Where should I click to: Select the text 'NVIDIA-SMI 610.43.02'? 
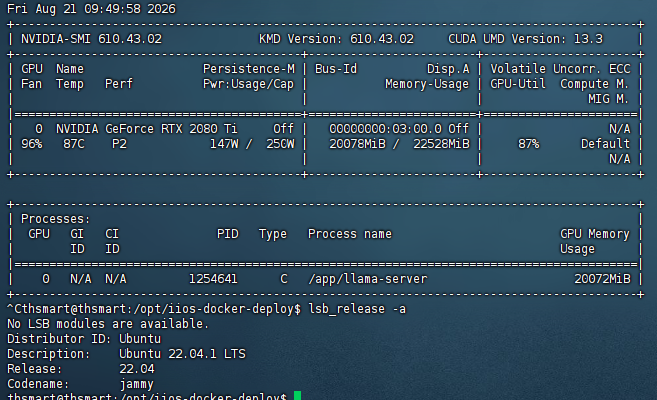pyautogui.click(x=91, y=39)
